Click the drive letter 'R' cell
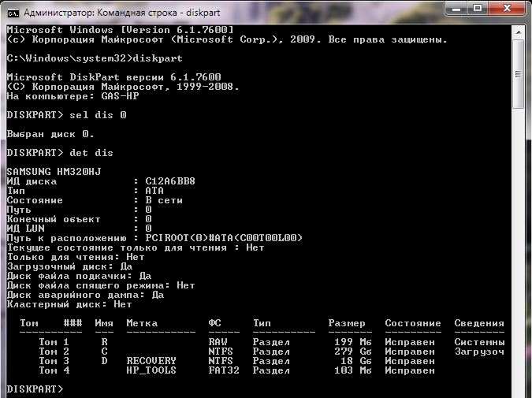 [x=104, y=342]
